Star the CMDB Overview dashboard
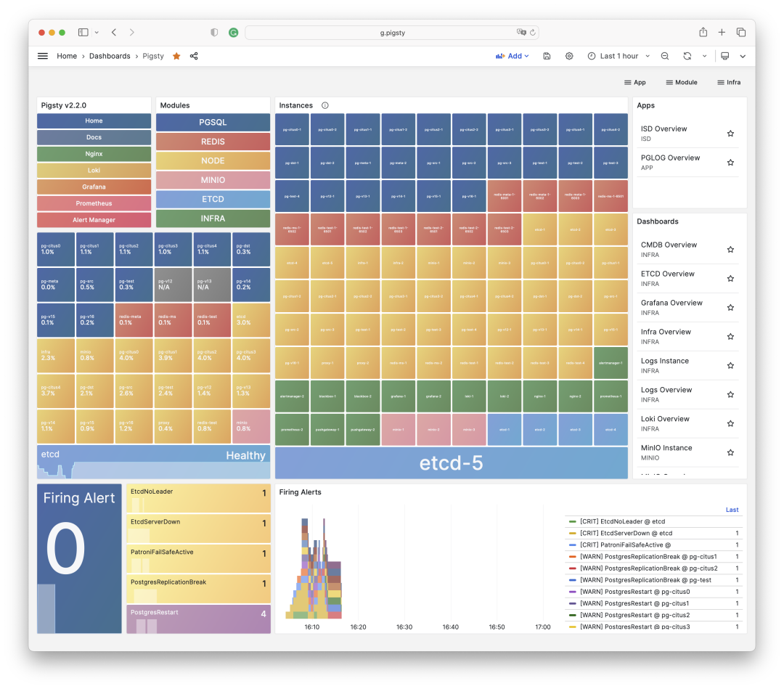The image size is (784, 689). pos(730,250)
